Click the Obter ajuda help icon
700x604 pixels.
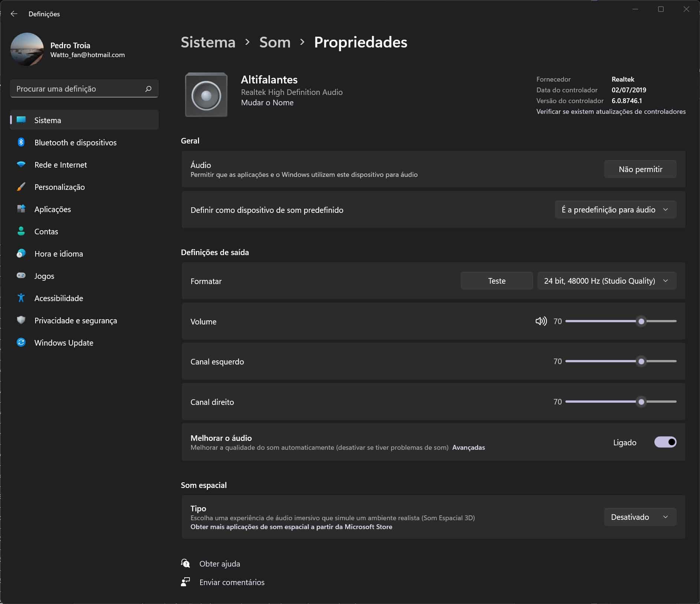[185, 564]
